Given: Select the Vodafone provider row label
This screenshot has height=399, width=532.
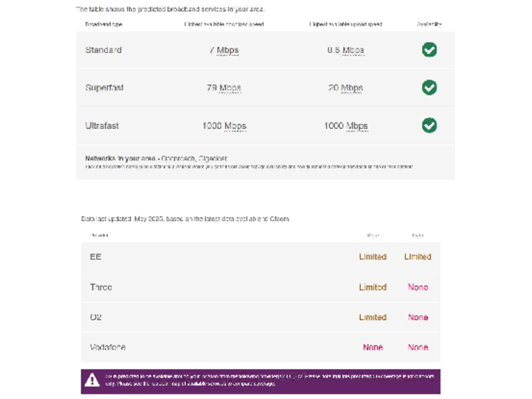Looking at the screenshot, I should [107, 347].
